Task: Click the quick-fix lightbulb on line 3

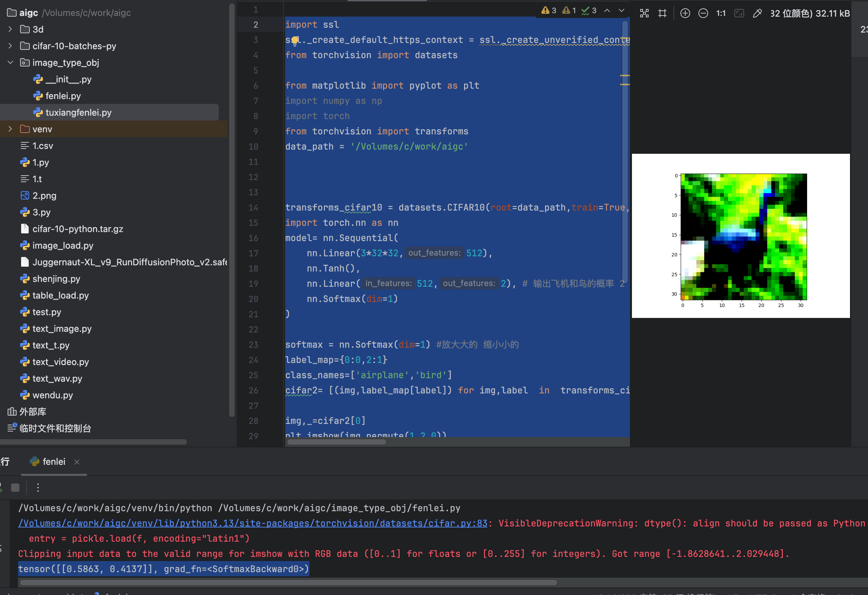Action: tap(295, 40)
